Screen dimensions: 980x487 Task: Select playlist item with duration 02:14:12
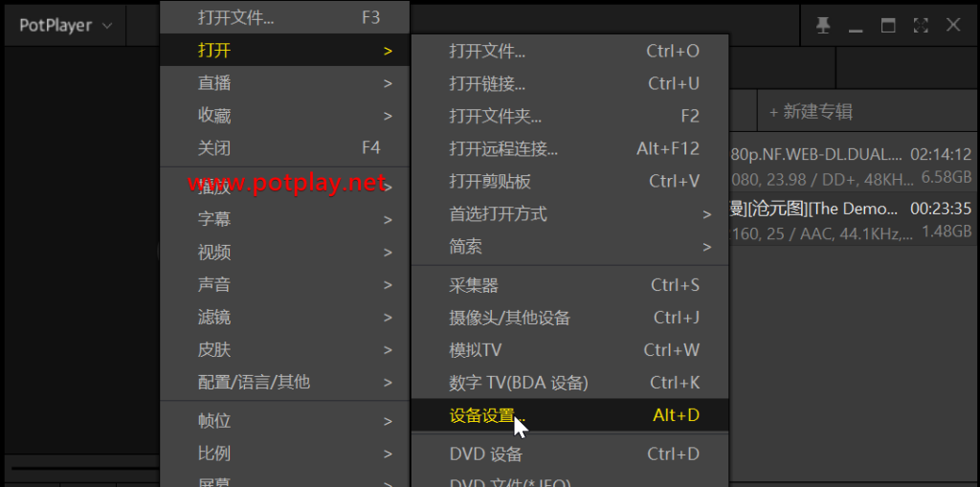[x=851, y=166]
